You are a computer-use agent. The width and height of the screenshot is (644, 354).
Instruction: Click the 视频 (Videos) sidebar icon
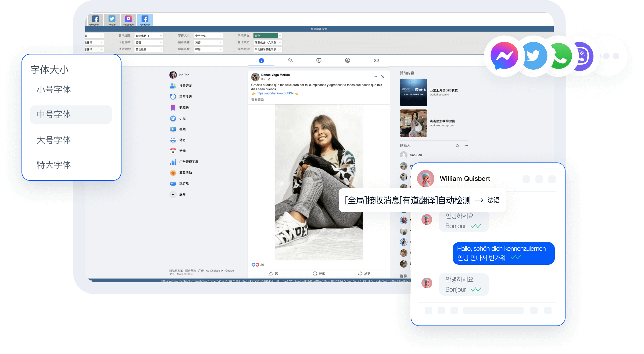click(x=173, y=129)
